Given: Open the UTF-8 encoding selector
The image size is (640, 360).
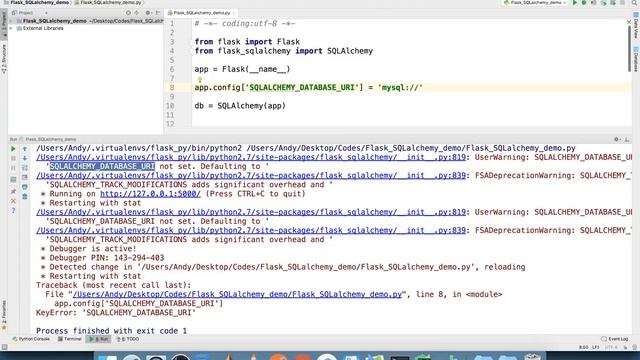Looking at the screenshot, I should pos(611,347).
